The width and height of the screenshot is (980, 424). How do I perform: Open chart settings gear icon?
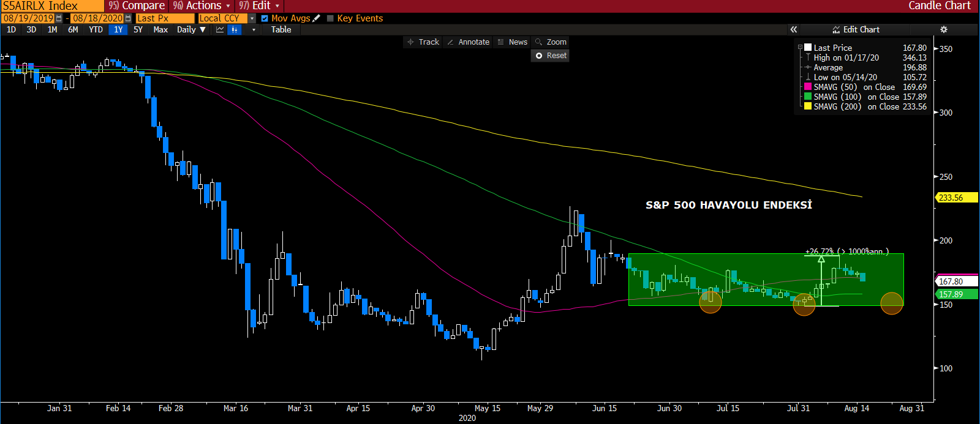coord(944,29)
